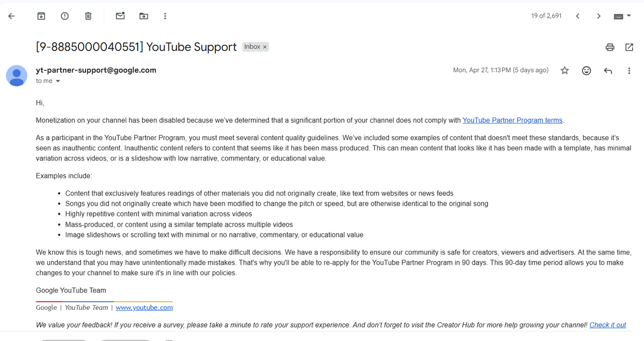The image size is (644, 341).
Task: Star this YouTube Support message
Action: pyautogui.click(x=565, y=71)
